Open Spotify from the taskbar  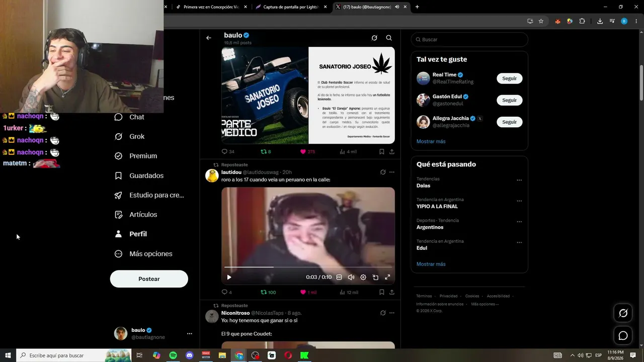[173, 355]
